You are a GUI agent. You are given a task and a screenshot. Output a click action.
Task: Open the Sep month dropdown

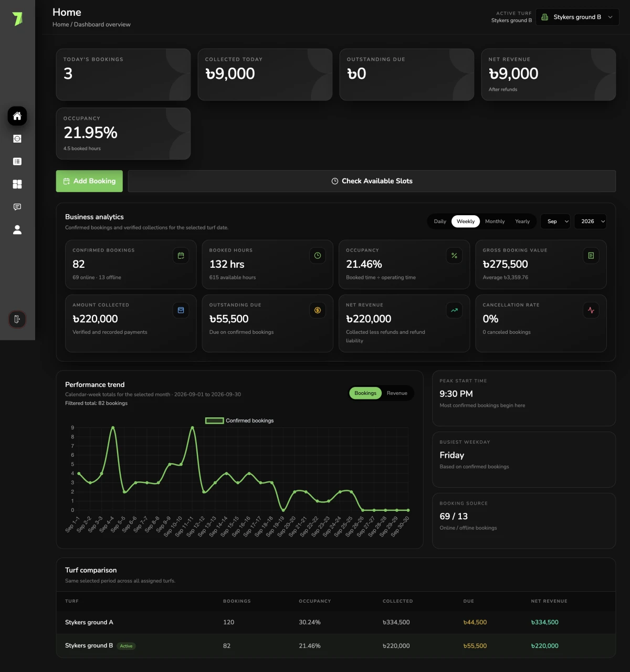pyautogui.click(x=555, y=222)
